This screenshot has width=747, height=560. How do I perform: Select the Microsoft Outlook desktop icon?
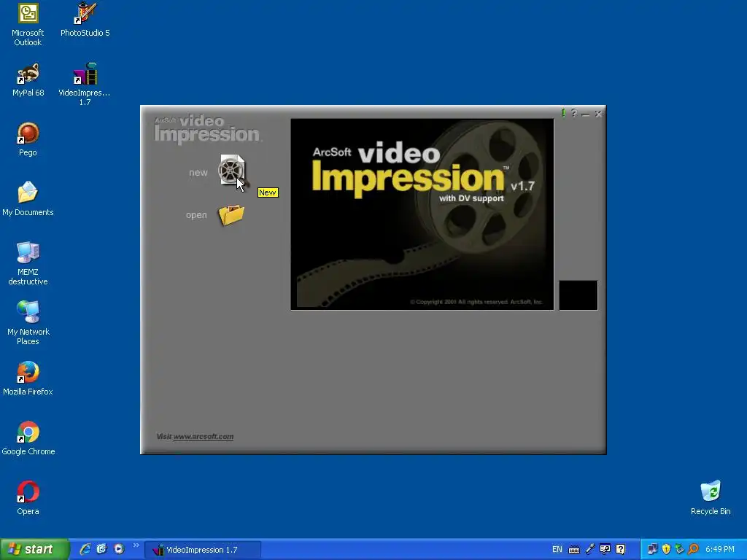pyautogui.click(x=28, y=25)
